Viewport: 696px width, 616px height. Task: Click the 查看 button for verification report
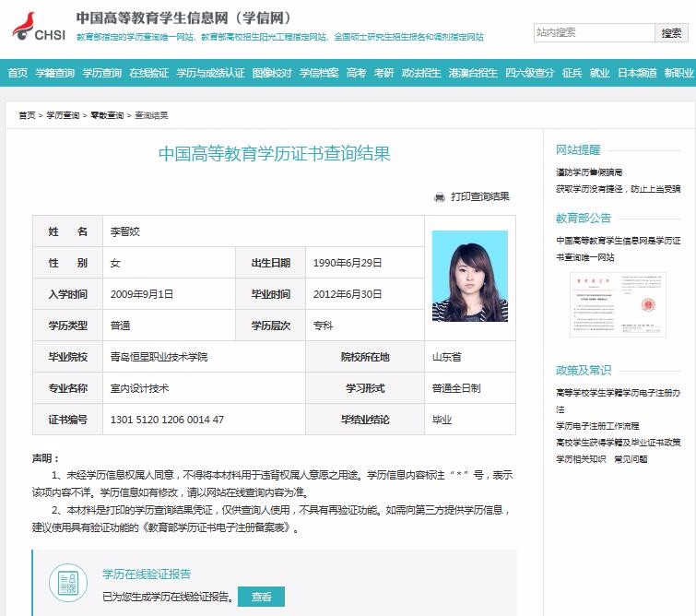(261, 597)
